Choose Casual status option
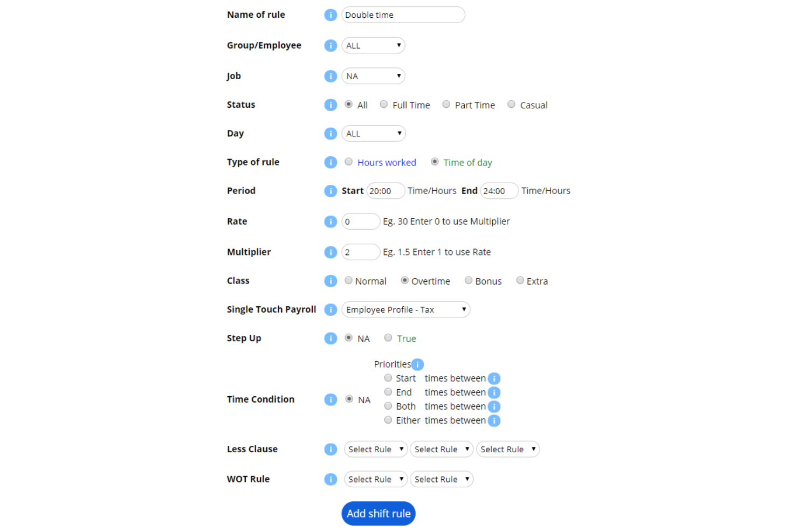The image size is (798, 532). (511, 105)
